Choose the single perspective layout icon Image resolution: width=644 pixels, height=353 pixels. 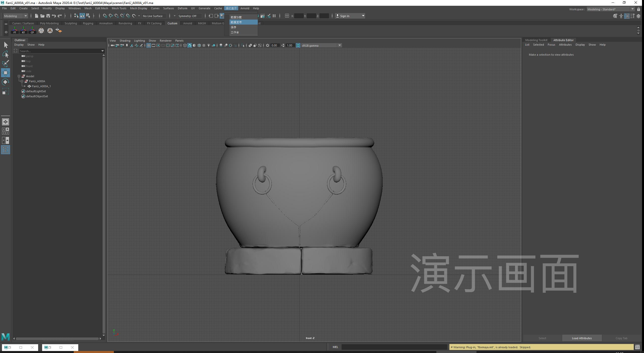pyautogui.click(x=6, y=122)
